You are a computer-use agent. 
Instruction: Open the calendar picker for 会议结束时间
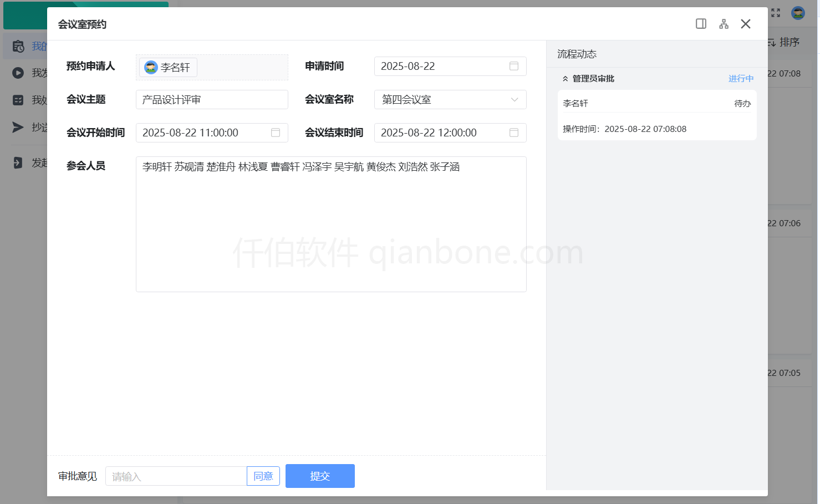tap(513, 133)
